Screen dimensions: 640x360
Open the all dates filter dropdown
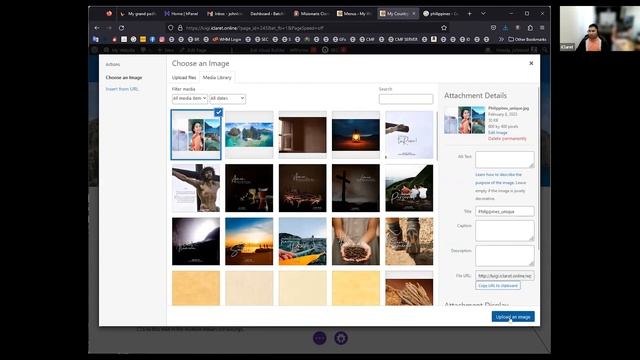coord(227,98)
